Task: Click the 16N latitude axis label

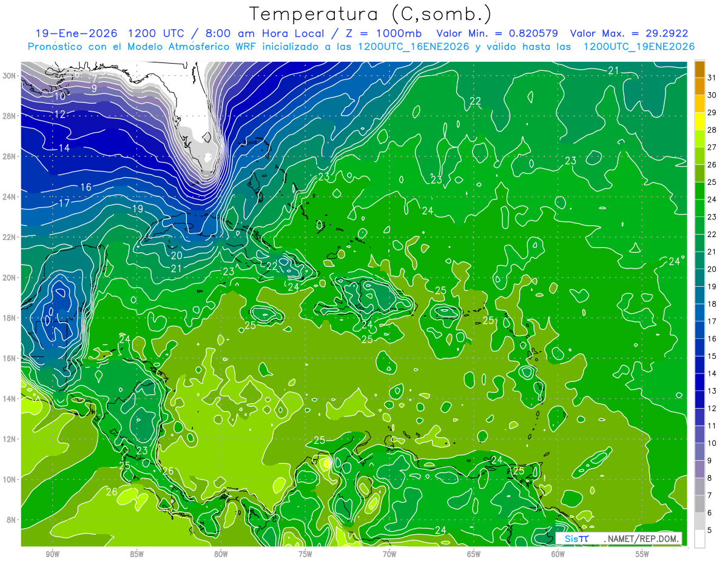Action: point(9,358)
